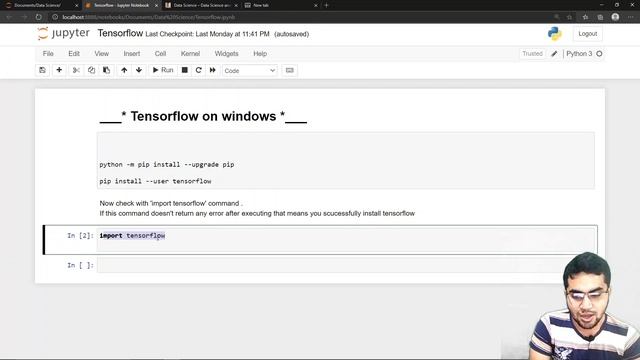The height and width of the screenshot is (360, 640).
Task: Interrupt the kernel with the stop icon
Action: (x=184, y=70)
